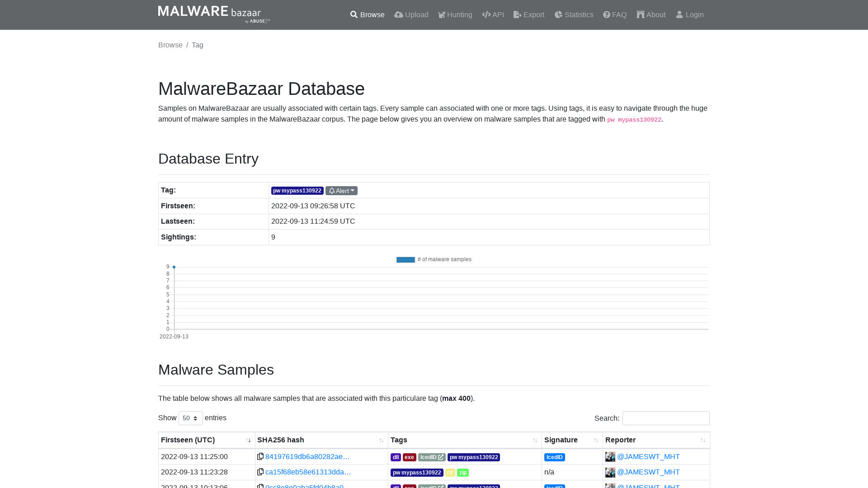This screenshot has height=488, width=868.
Task: Select the Browse magnifier icon
Action: 354,14
